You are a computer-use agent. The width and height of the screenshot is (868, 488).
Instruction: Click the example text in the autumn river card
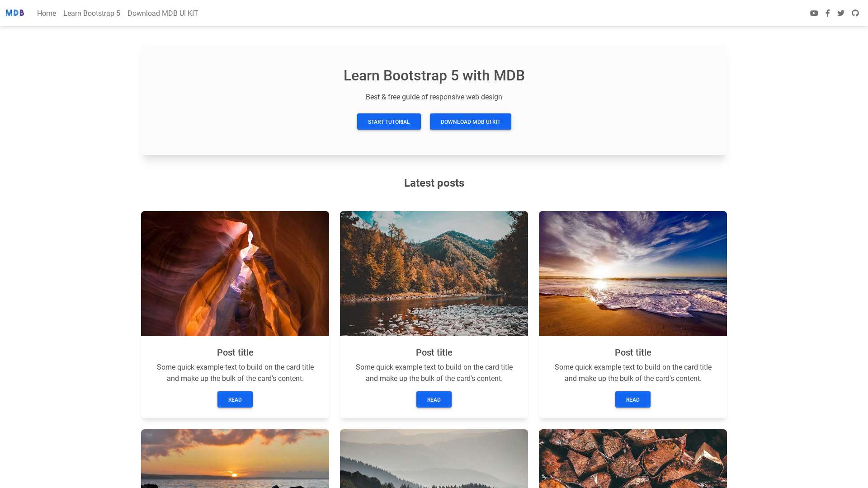pos(434,373)
